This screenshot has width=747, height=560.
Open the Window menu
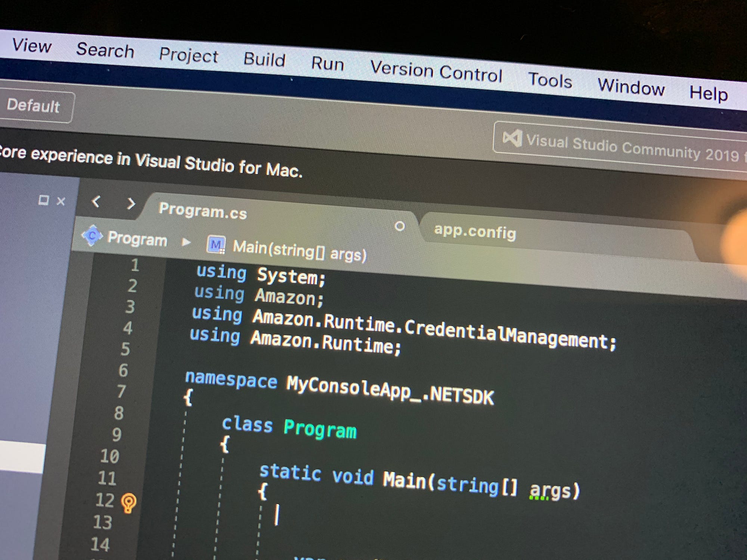[631, 87]
